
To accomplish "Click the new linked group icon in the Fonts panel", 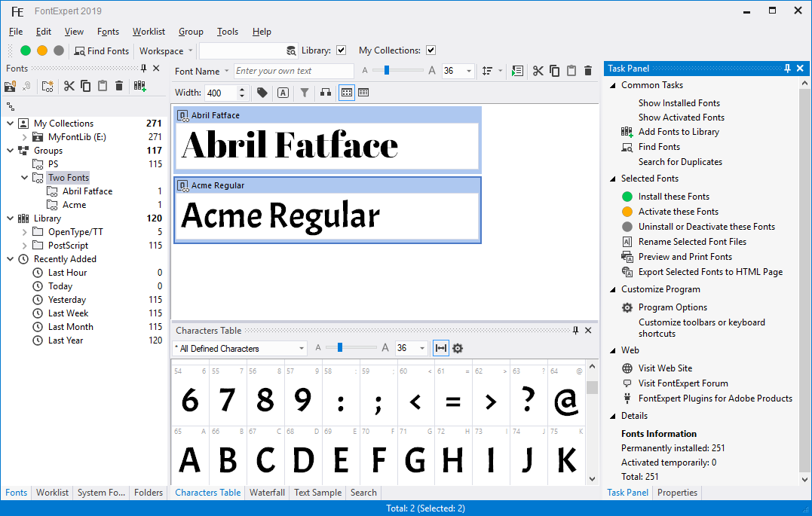I will coord(47,86).
